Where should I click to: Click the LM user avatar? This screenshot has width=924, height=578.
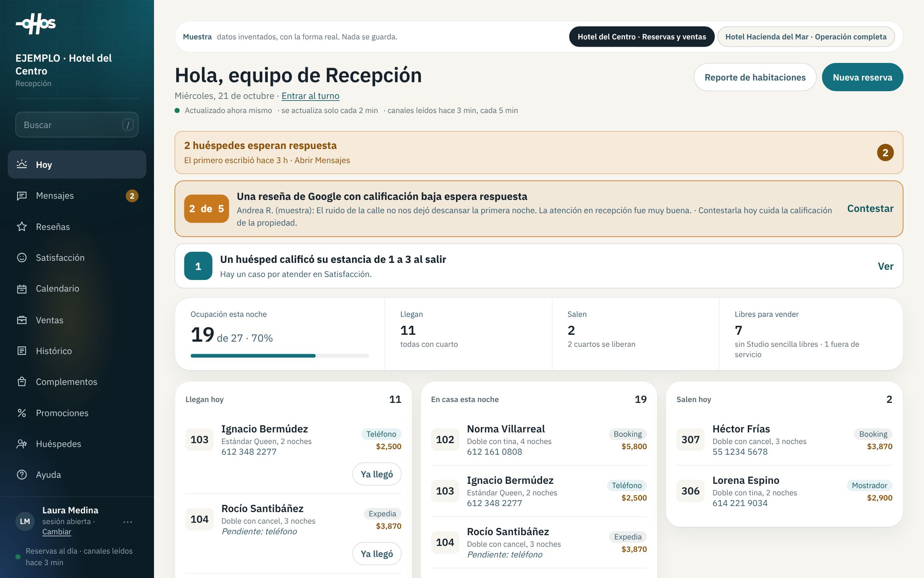pyautogui.click(x=25, y=521)
